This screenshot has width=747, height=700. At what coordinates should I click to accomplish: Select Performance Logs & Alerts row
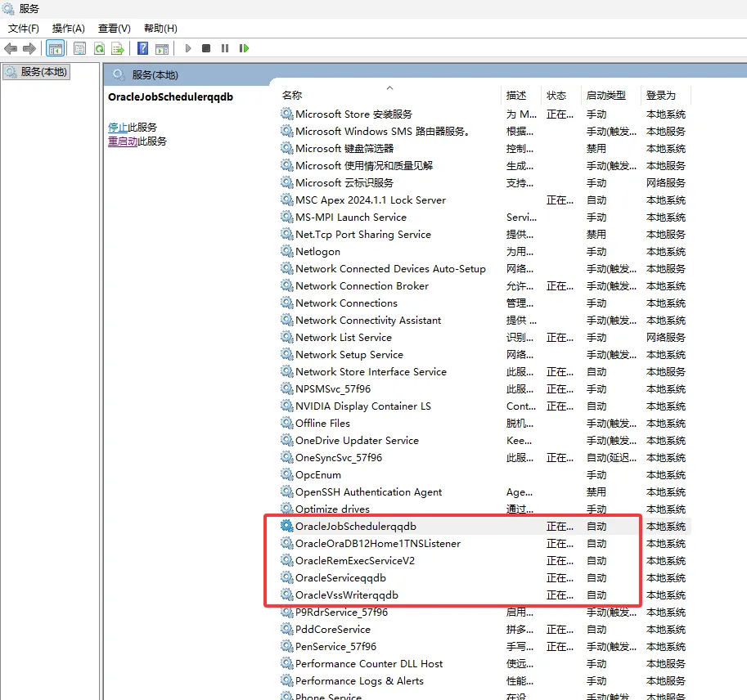[484, 681]
